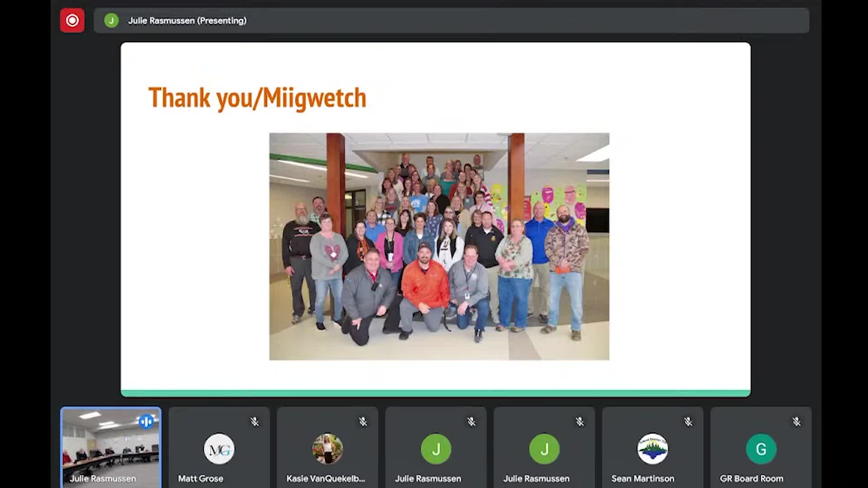This screenshot has height=488, width=868.
Task: Click the Julie Rasmussen (Presenting) label
Action: (187, 20)
